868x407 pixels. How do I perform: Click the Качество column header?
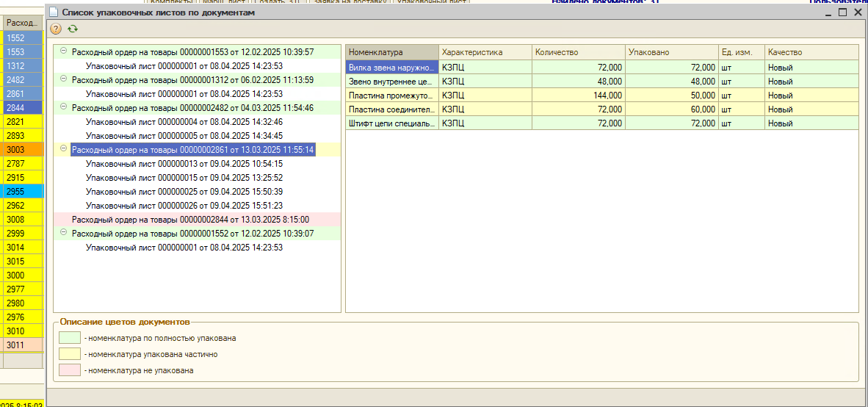pos(811,53)
